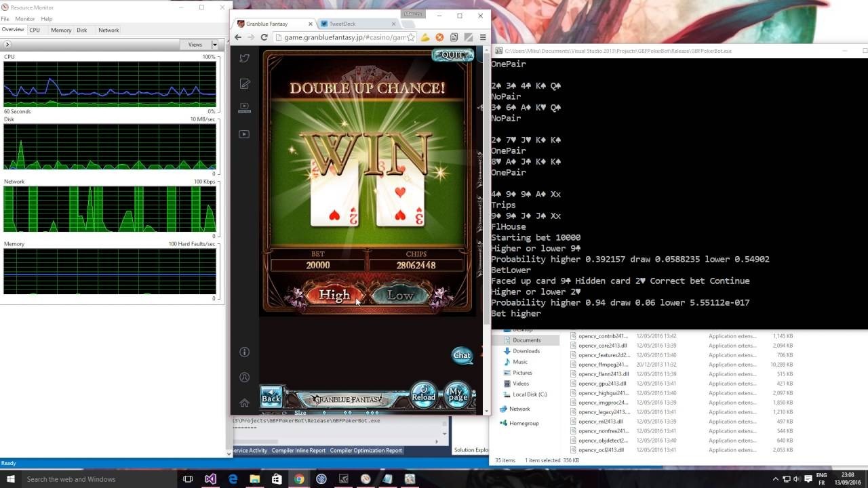The height and width of the screenshot is (488, 868).
Task: Reload the page with browser refresh icon
Action: click(x=264, y=37)
